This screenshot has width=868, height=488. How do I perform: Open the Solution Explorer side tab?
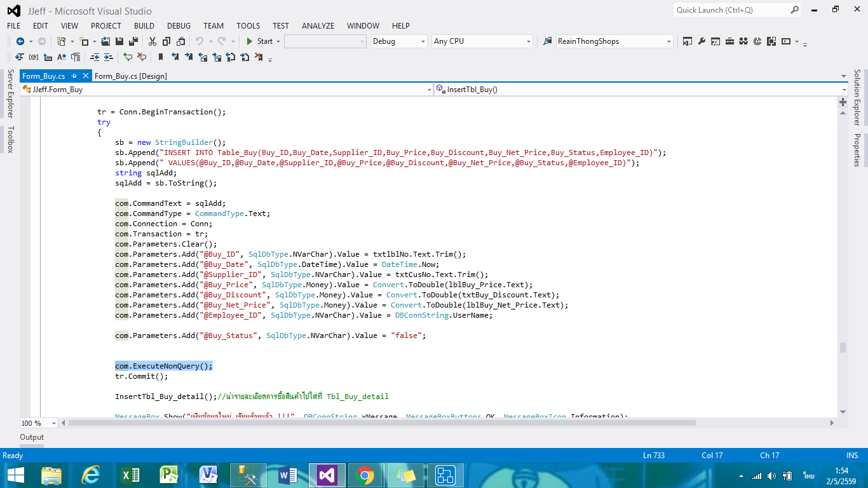(857, 98)
